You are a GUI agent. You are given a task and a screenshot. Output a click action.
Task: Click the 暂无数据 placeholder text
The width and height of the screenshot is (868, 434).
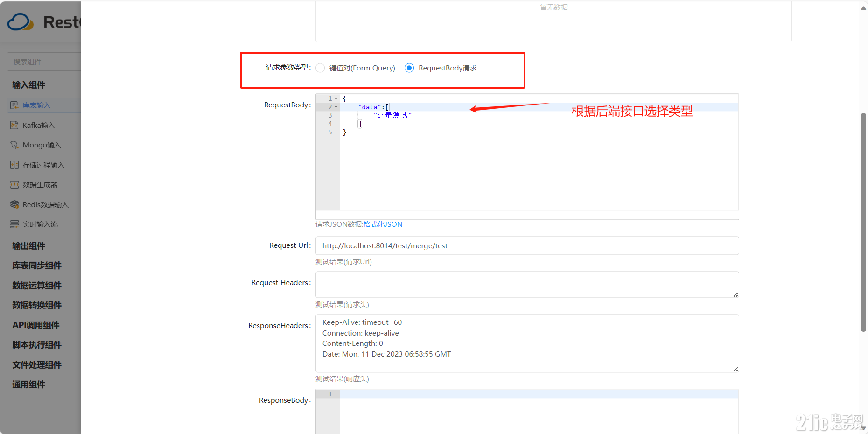[x=554, y=7]
